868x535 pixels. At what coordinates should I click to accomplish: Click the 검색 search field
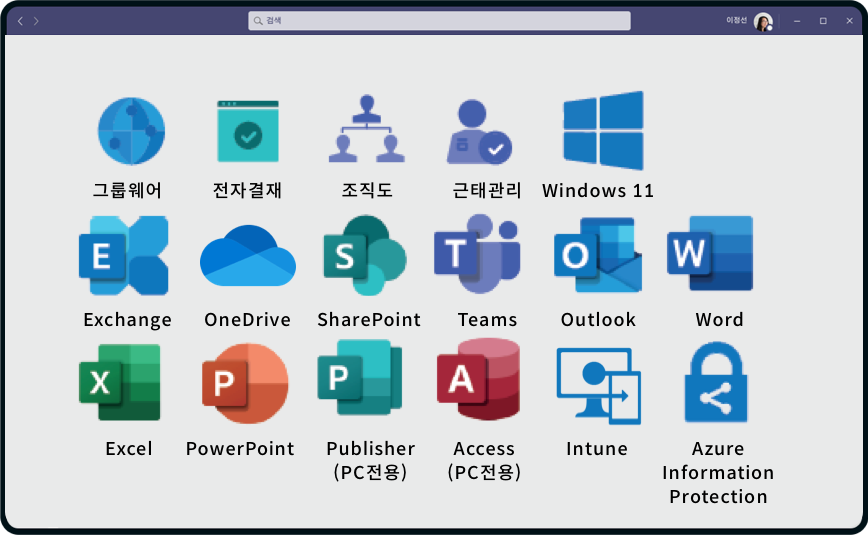pyautogui.click(x=439, y=20)
